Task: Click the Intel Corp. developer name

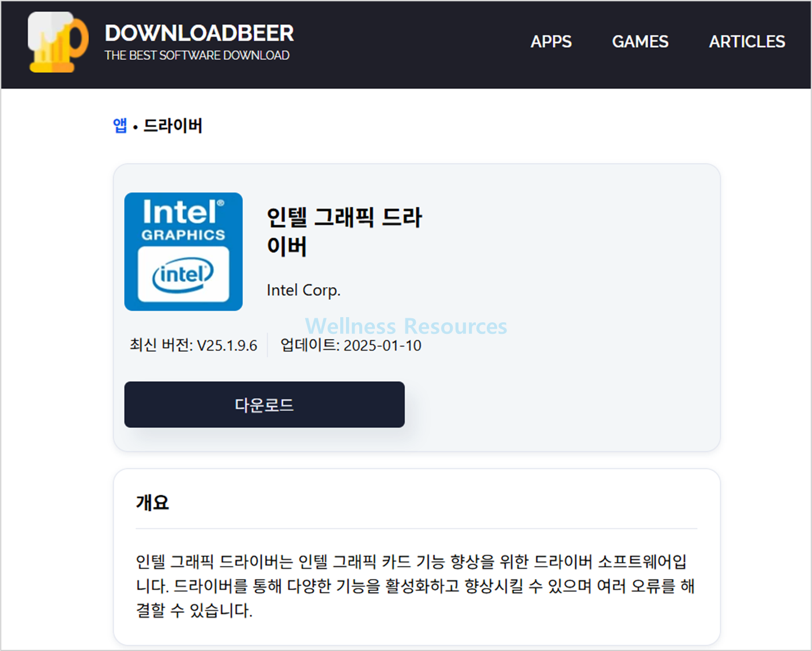Action: (303, 290)
